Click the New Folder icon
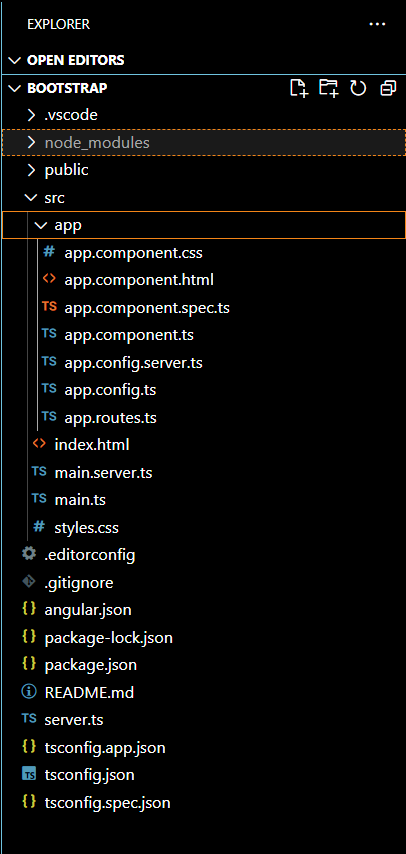Image resolution: width=406 pixels, height=854 pixels. pos(329,88)
